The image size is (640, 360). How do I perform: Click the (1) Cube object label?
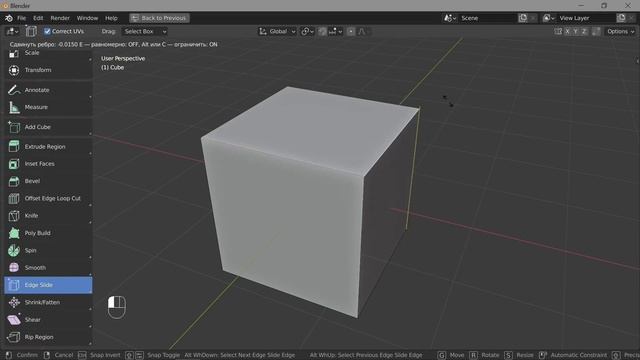coord(112,67)
